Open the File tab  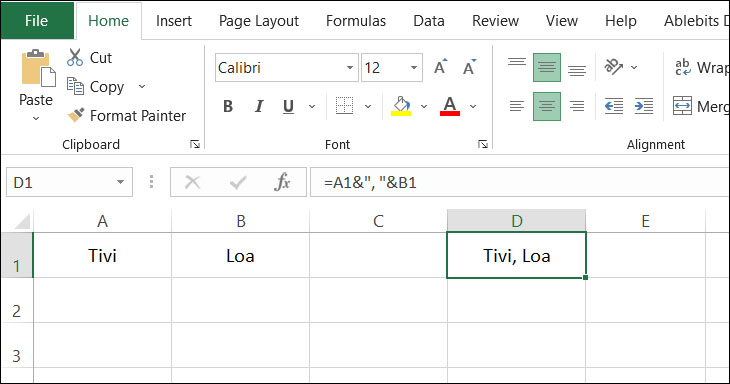[x=37, y=20]
